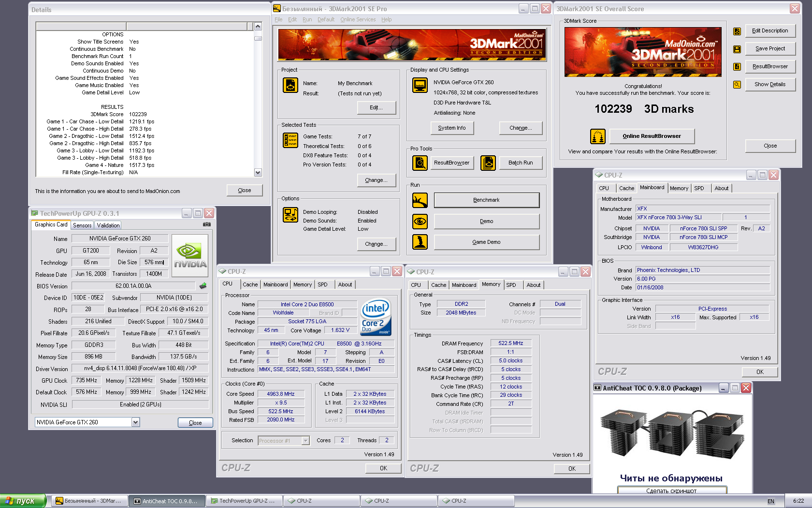Open the Start (пуск) button
This screenshot has height=508, width=812.
click(23, 501)
